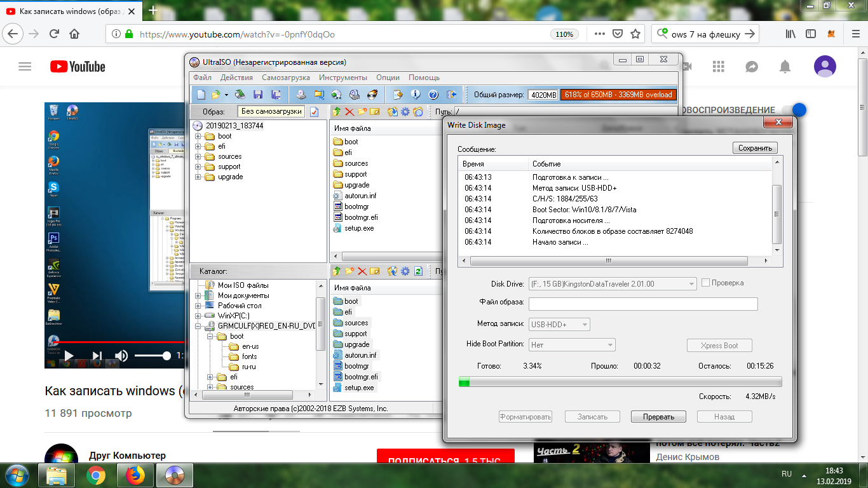Viewport: 868px width, 488px height.
Task: Click Сохранить button in Write Disk Image
Action: (x=755, y=148)
